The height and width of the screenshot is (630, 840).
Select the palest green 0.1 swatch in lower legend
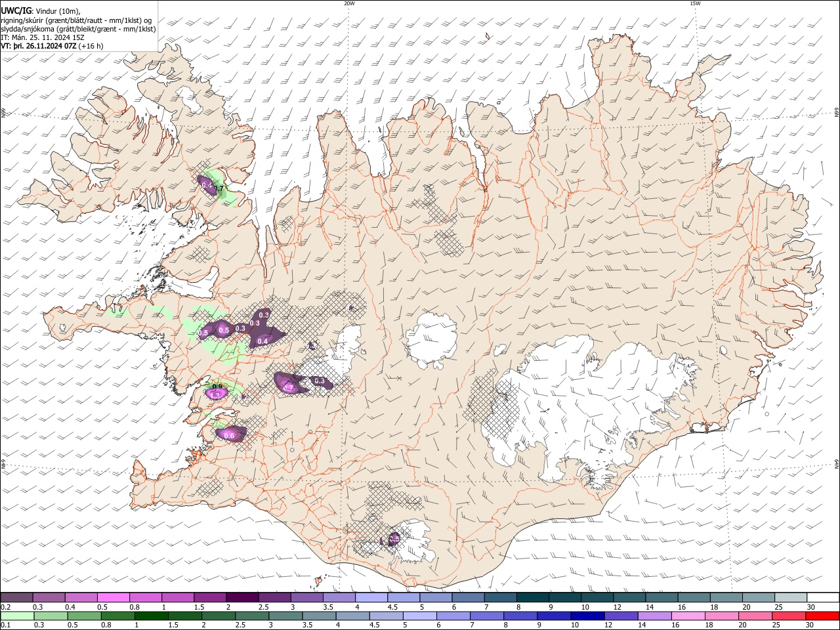tap(17, 616)
